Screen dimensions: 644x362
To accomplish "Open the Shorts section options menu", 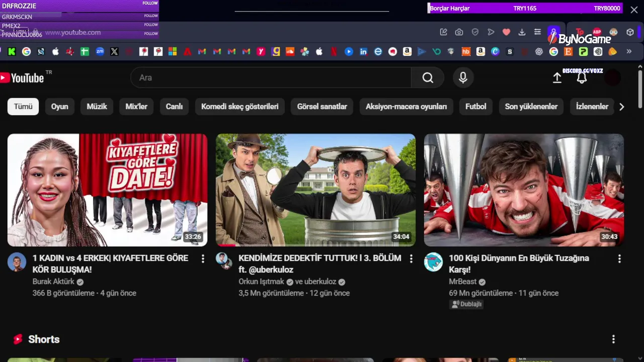I will pyautogui.click(x=613, y=339).
